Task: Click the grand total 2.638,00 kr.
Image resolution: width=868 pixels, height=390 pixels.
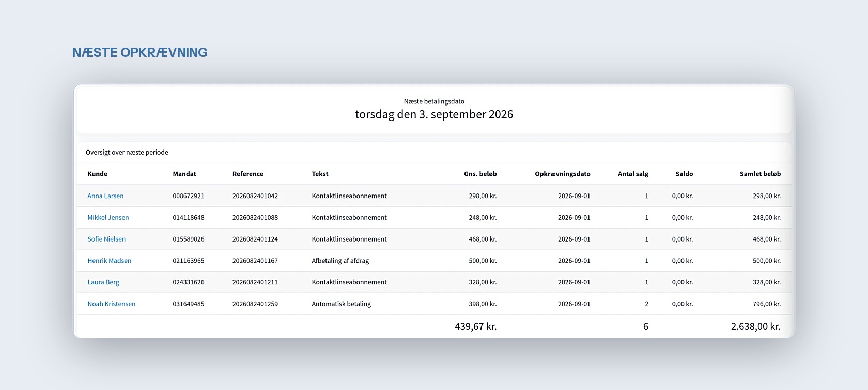Action: 755,326
